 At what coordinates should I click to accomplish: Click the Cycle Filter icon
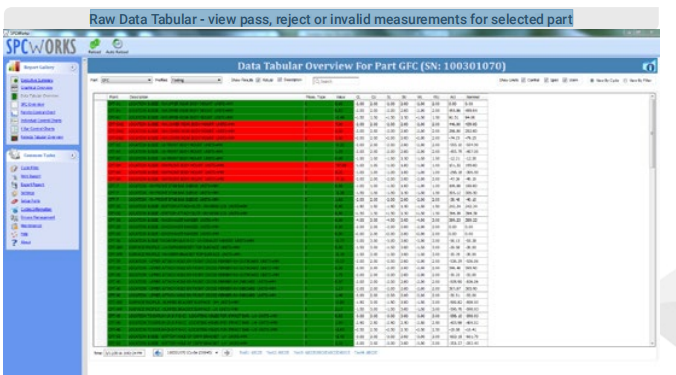point(14,168)
